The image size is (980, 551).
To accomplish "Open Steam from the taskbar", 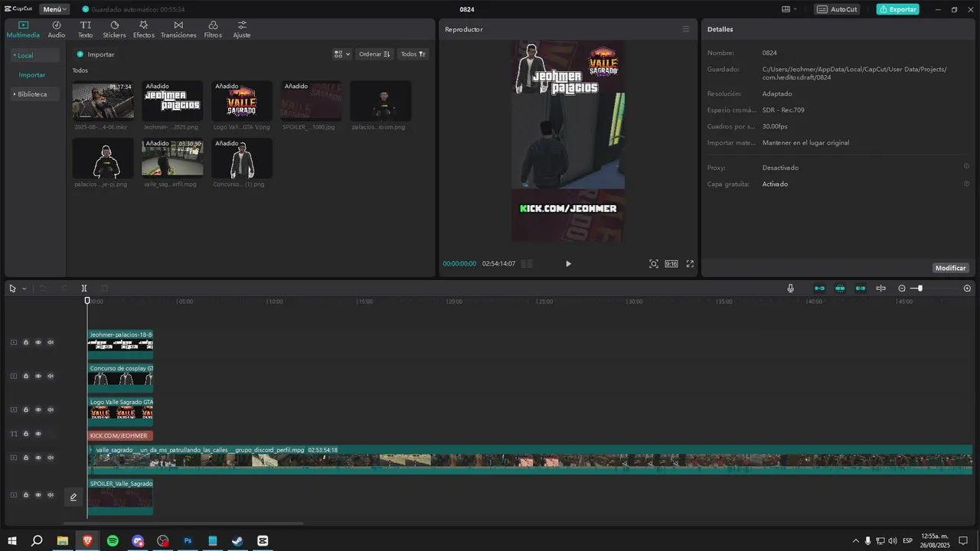I will [238, 540].
